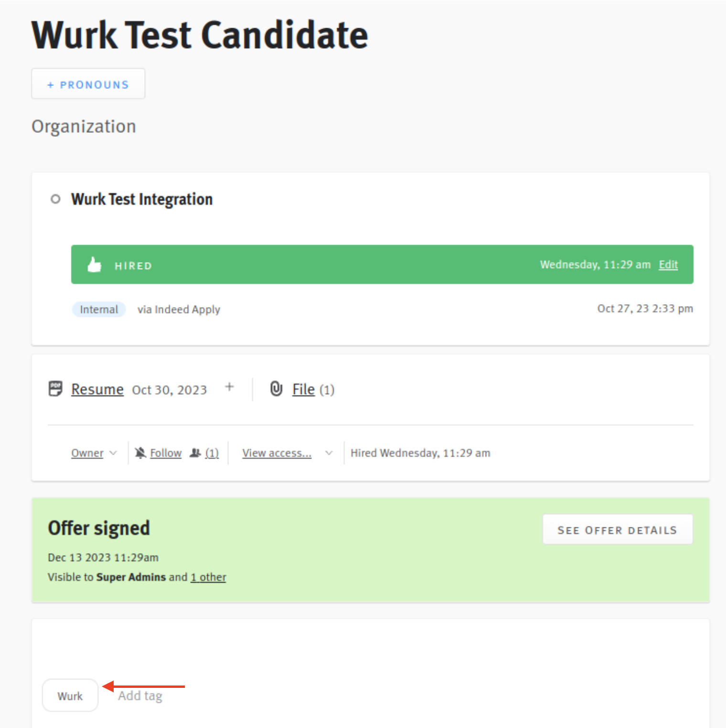
Task: Open the File attachments link
Action: 303,389
